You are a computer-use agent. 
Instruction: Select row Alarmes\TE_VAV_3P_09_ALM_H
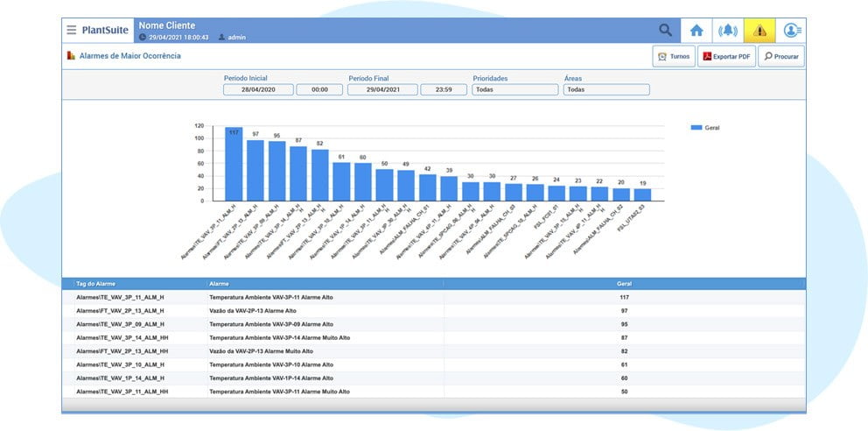tap(433, 324)
